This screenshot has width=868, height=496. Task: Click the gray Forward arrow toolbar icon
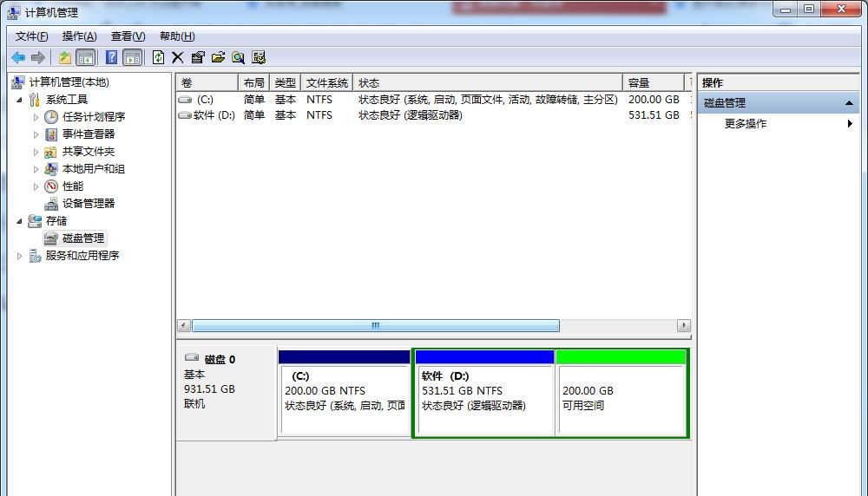tap(38, 57)
